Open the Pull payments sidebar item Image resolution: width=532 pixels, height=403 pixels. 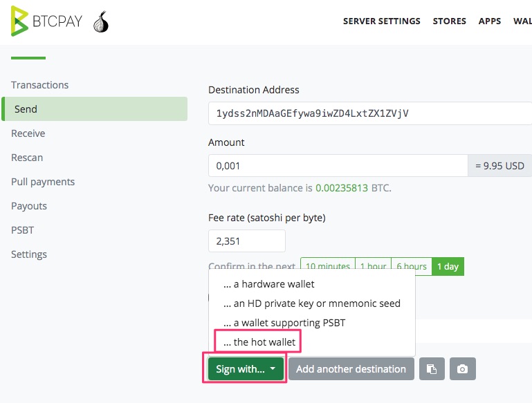pyautogui.click(x=43, y=182)
